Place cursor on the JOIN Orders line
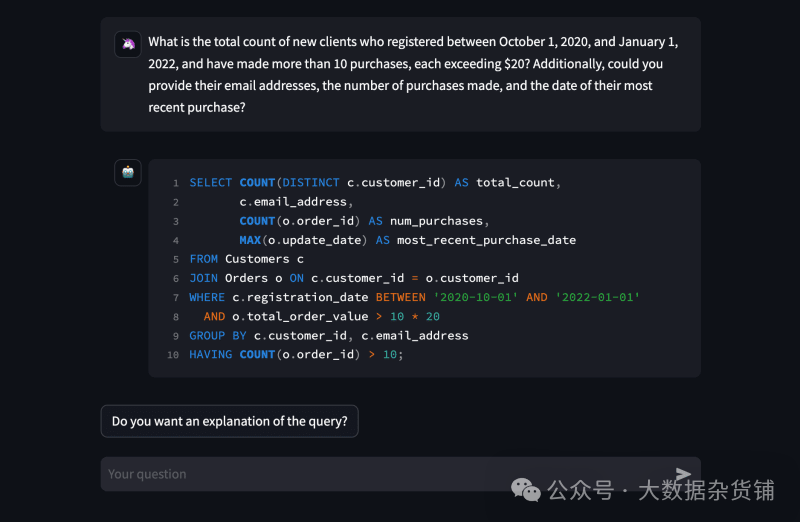This screenshot has width=800, height=522. point(354,278)
